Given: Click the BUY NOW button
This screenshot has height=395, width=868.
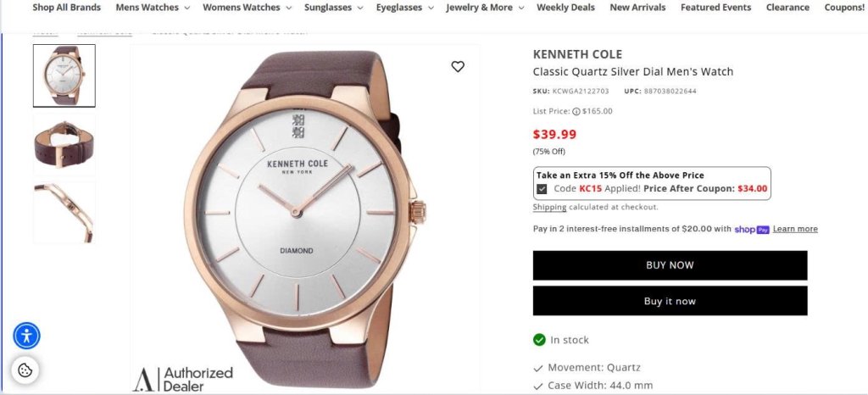Looking at the screenshot, I should coord(670,265).
